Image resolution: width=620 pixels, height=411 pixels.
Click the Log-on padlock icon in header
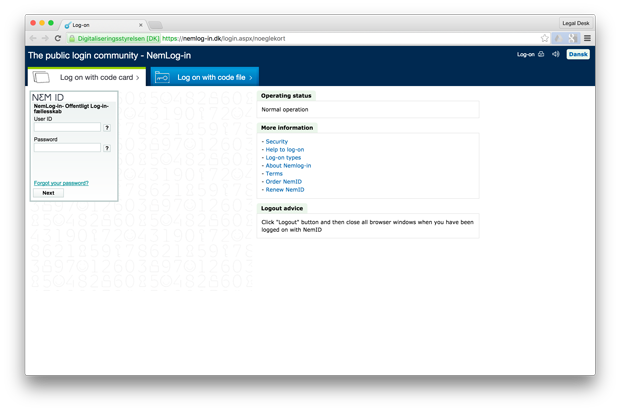(x=541, y=54)
